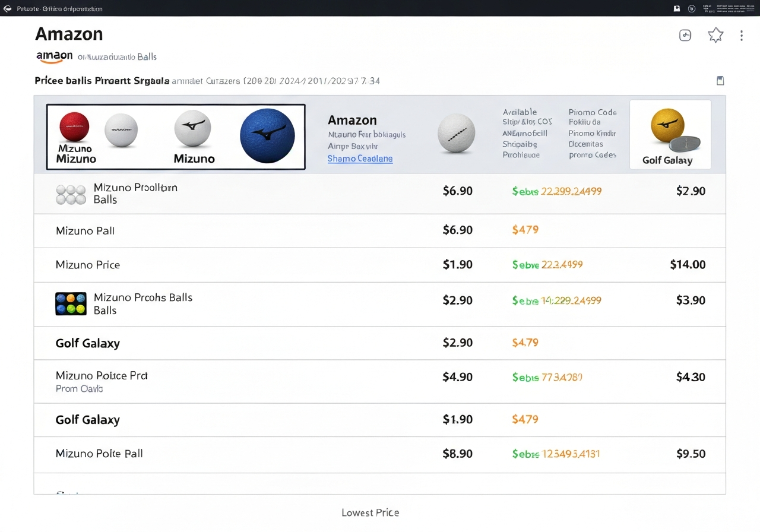
Task: Bookmark the page with the star icon
Action: point(715,35)
